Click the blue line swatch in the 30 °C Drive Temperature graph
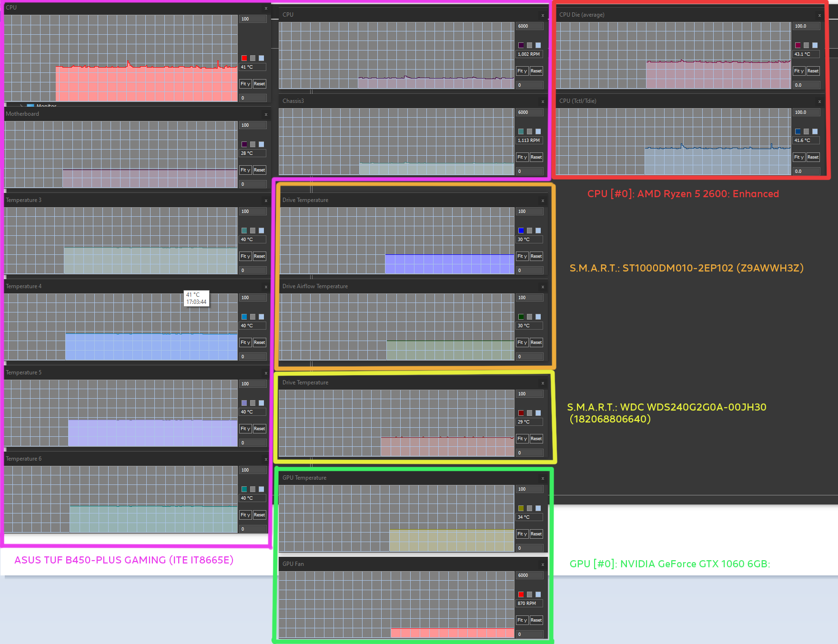The width and height of the screenshot is (838, 644). tap(521, 231)
